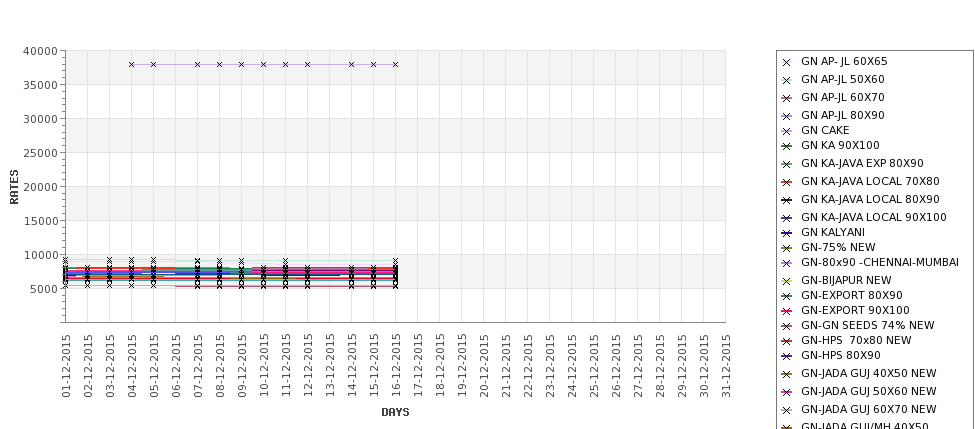Screen dimensions: 975x429
Task: Click the y-axis value 10000
Action: pos(40,255)
